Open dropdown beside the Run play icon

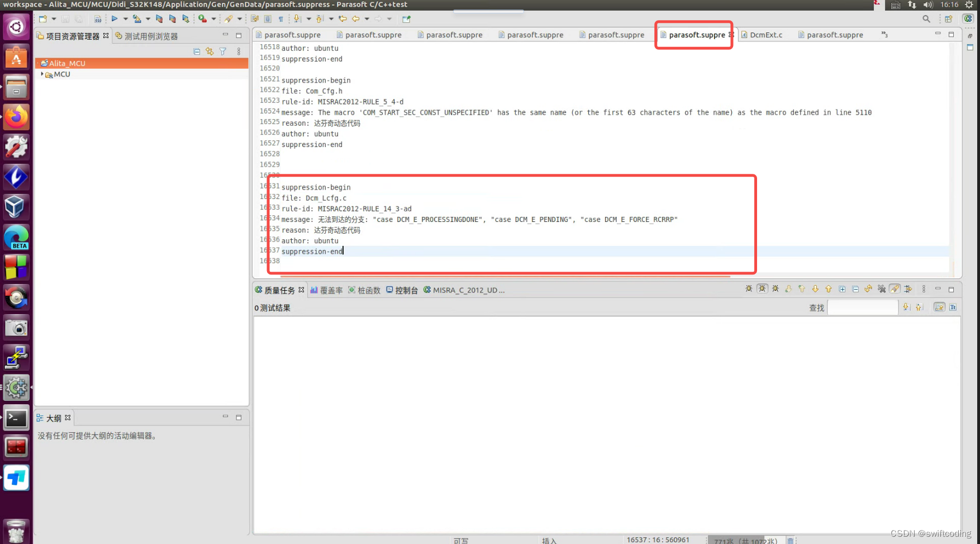125,19
